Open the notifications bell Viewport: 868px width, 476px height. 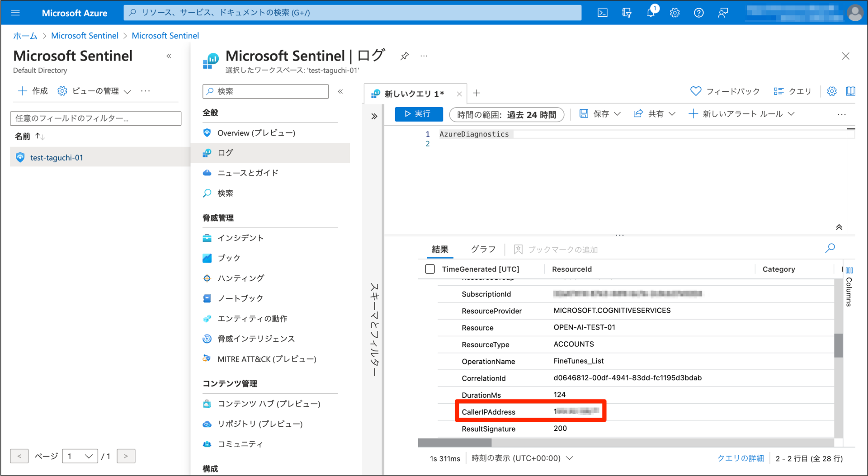tap(651, 12)
